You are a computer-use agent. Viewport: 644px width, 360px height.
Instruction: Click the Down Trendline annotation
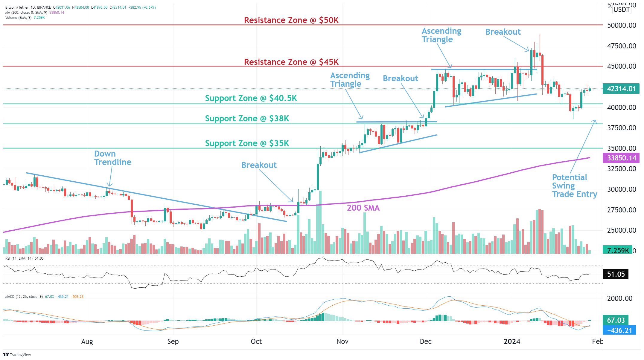(113, 158)
